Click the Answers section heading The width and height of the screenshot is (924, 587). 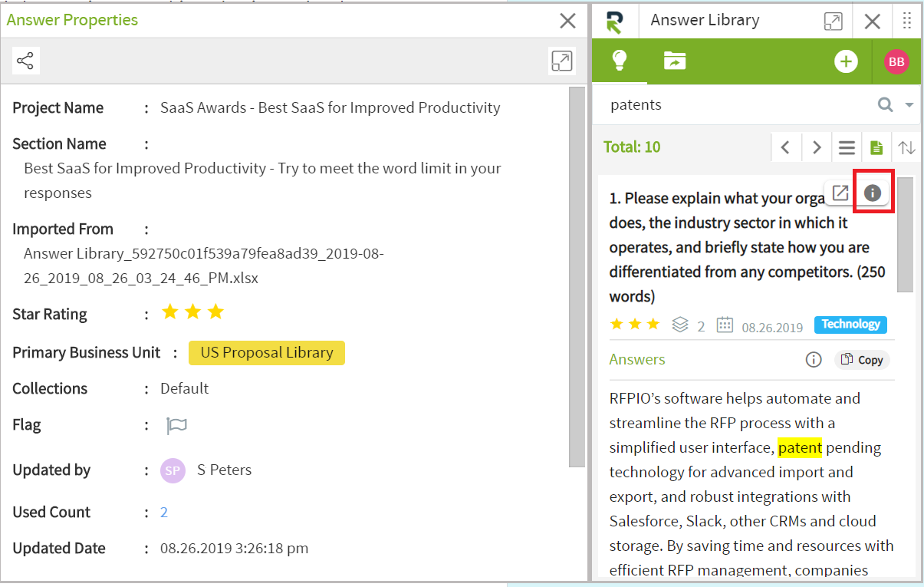pos(637,359)
